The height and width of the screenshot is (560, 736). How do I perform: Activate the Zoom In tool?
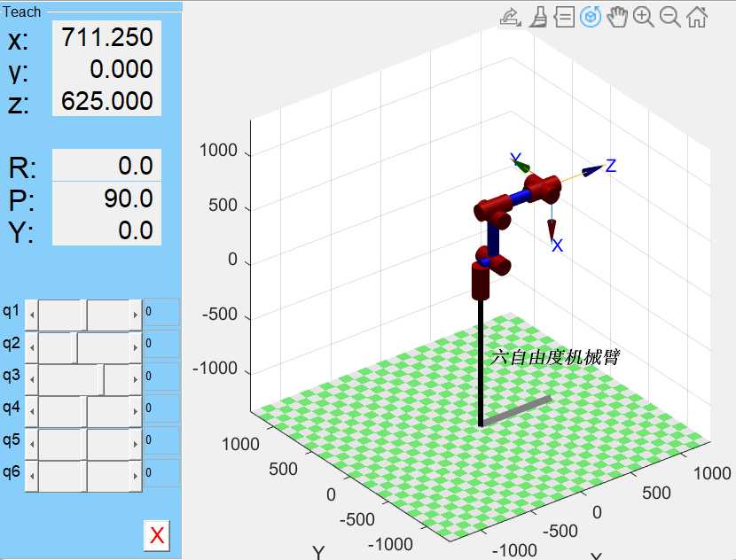click(643, 16)
